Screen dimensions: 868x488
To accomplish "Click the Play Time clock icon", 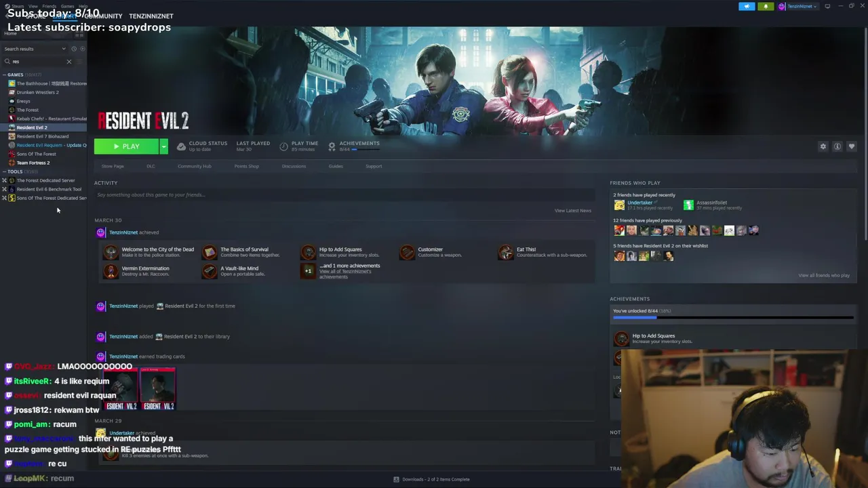I will pos(283,146).
